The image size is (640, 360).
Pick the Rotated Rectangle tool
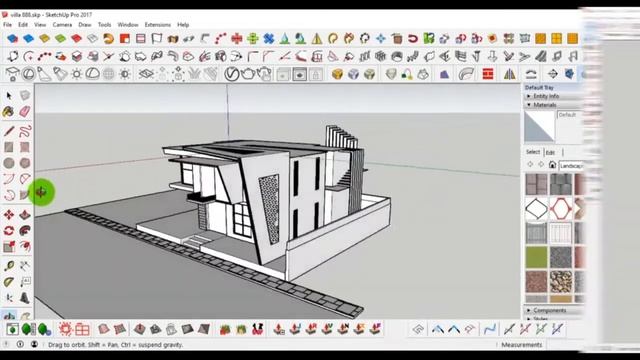tap(25, 147)
